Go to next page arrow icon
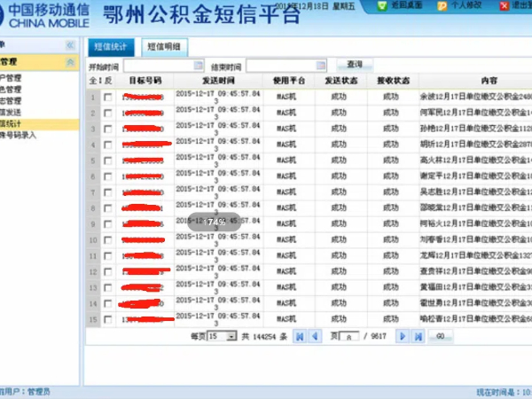Image resolution: width=532 pixels, height=399 pixels. click(x=403, y=336)
